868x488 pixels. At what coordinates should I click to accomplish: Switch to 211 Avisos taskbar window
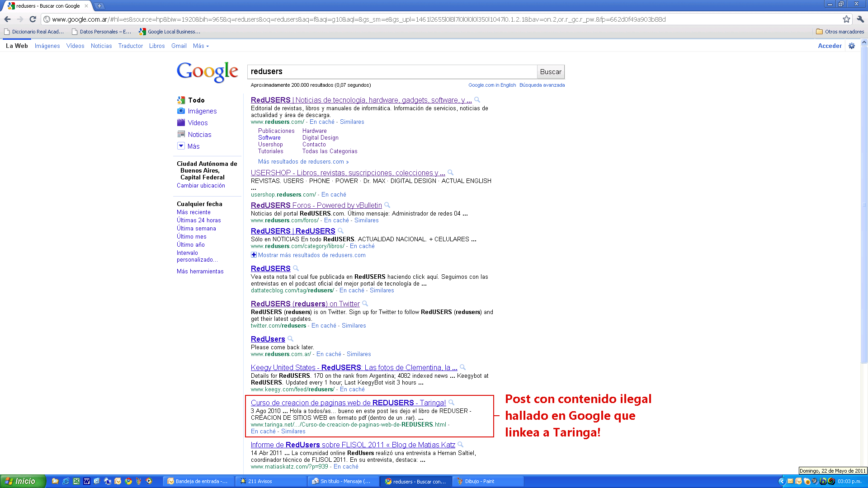click(x=271, y=481)
